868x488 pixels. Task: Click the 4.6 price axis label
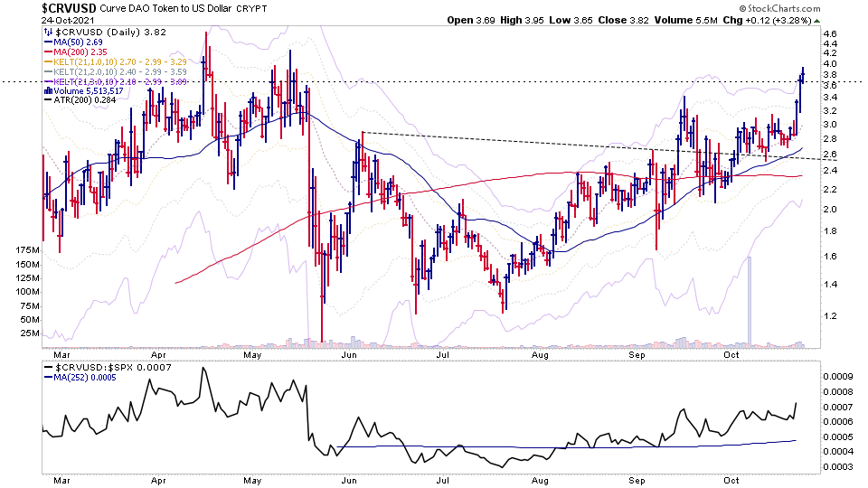coord(830,33)
